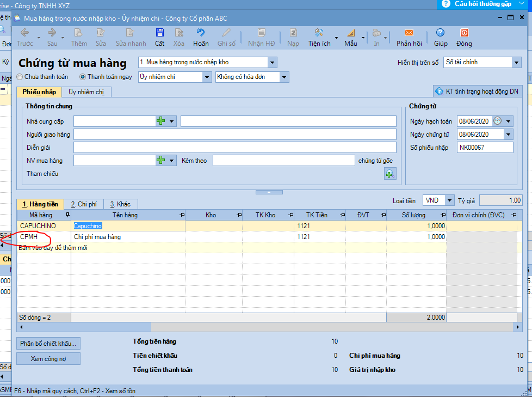The width and height of the screenshot is (532, 397).
Task: Click the ĐVT column header
Action: pyautogui.click(x=366, y=215)
